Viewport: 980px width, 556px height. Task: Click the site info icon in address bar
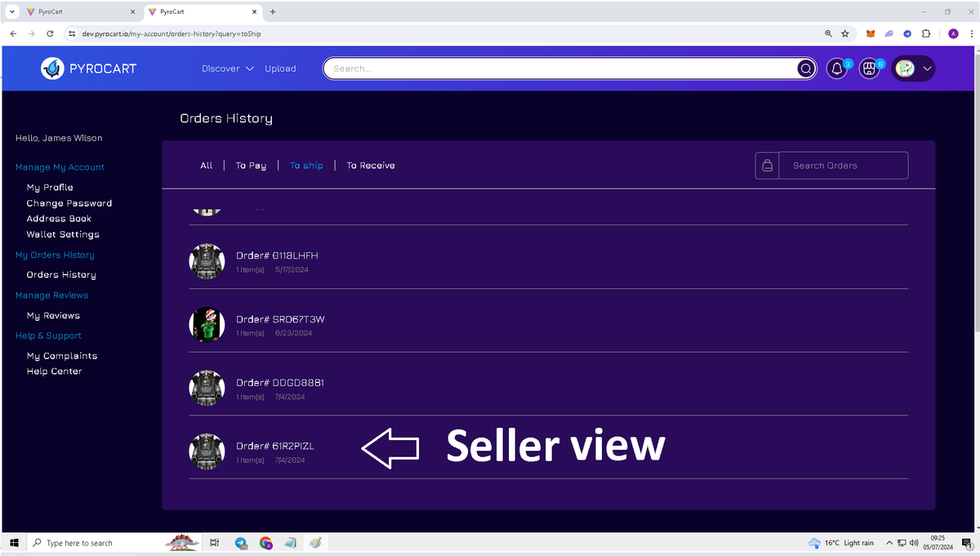coord(72,33)
